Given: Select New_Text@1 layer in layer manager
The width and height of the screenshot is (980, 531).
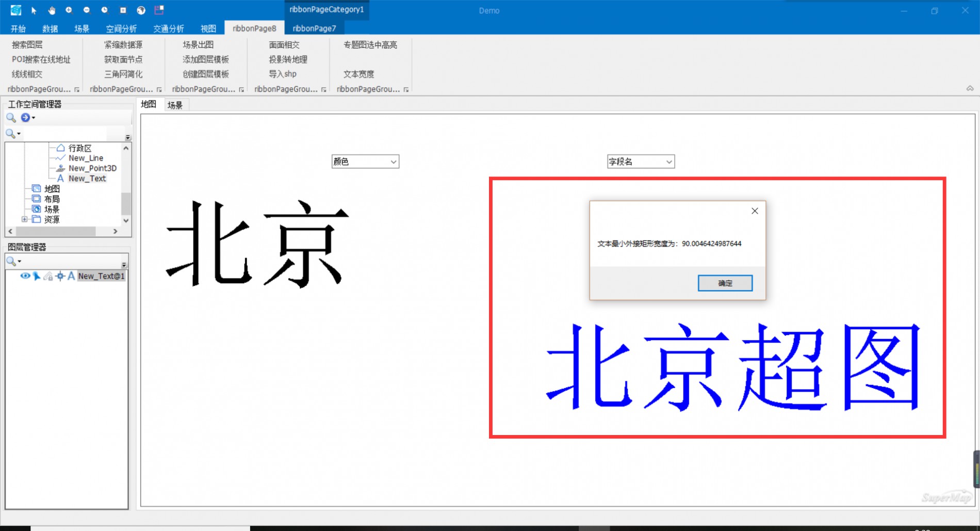Looking at the screenshot, I should 102,276.
